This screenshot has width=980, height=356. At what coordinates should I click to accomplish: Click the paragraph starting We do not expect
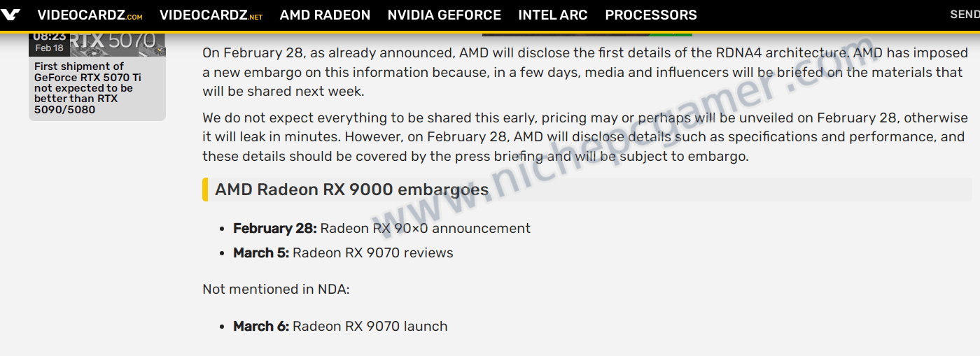click(x=585, y=137)
